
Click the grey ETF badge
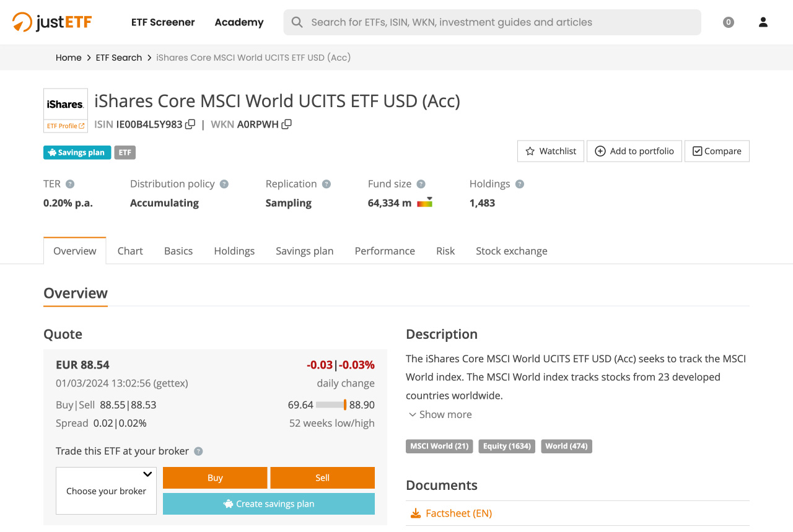click(125, 152)
